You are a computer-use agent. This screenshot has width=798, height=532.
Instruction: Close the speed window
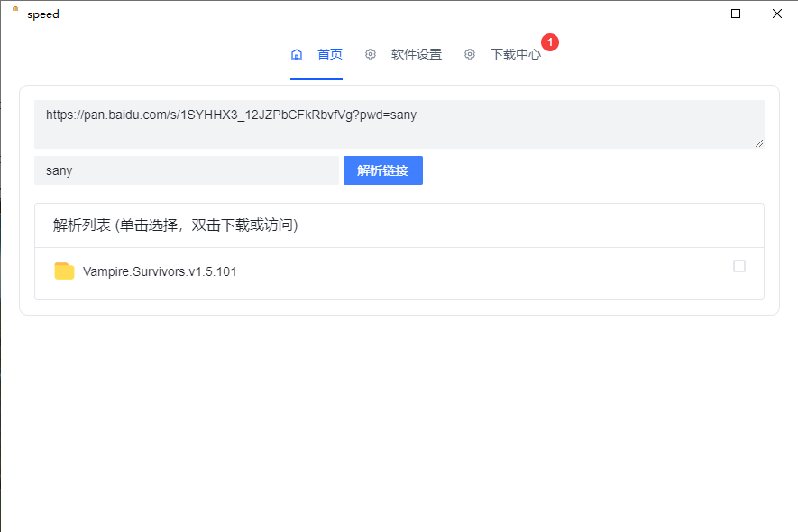pos(777,14)
